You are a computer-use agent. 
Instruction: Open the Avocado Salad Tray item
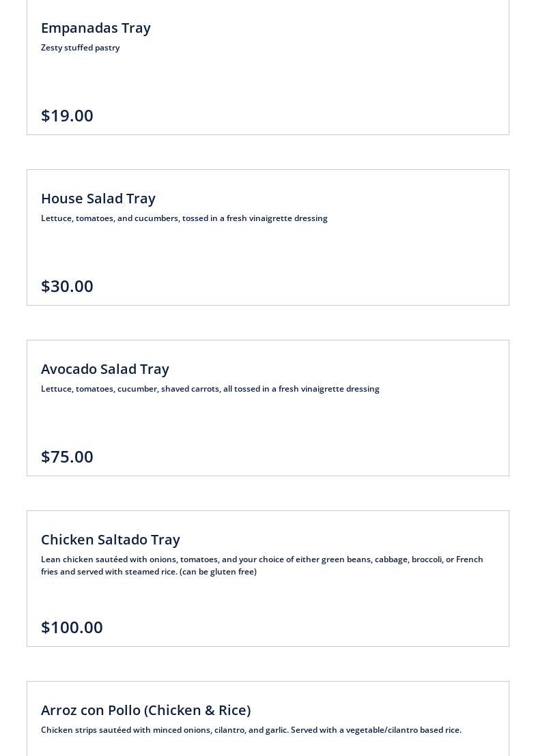click(x=105, y=369)
